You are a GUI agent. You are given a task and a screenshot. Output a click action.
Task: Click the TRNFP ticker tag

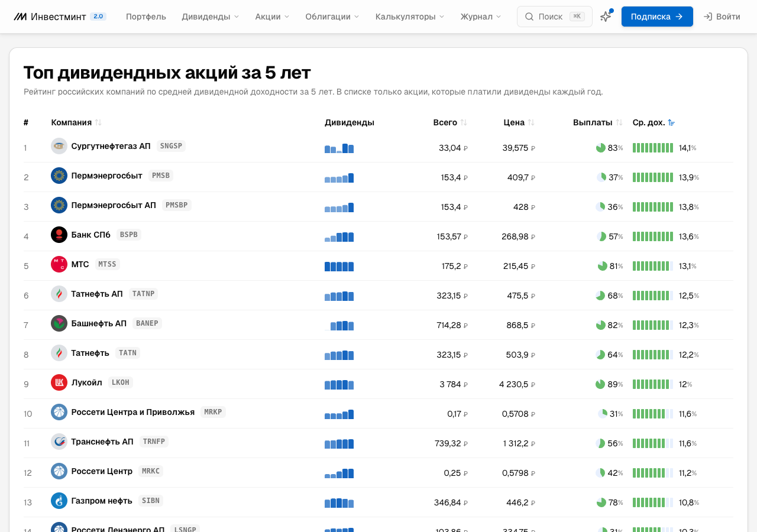[x=154, y=442]
